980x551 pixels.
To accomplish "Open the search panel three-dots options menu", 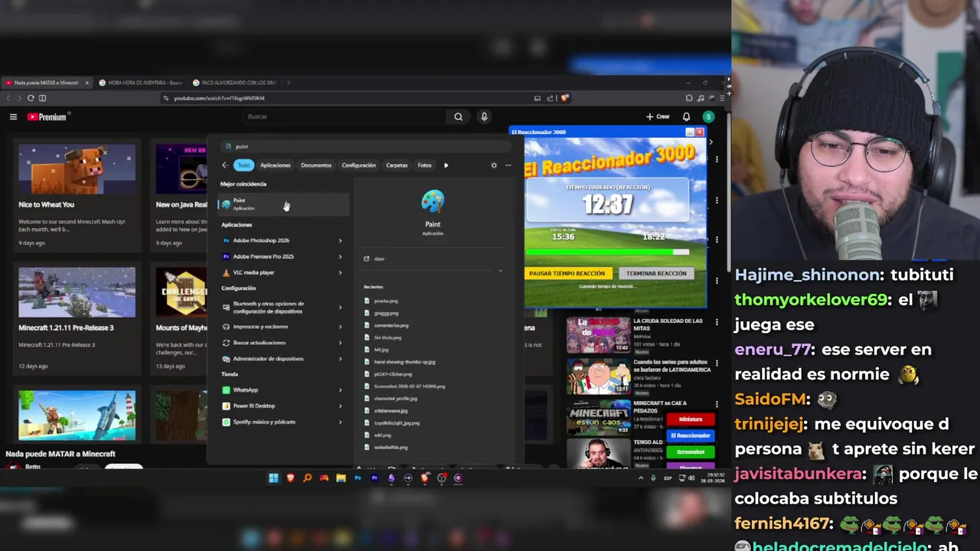I will pyautogui.click(x=508, y=165).
